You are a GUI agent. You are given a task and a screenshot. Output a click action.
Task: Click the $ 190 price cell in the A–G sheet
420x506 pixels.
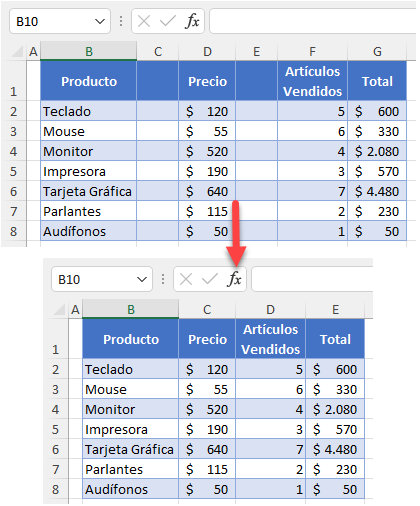pos(207,171)
